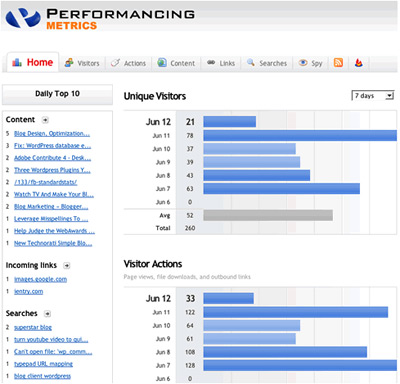Open the /133/fb-standardstats/ link
Viewport: 400px width, 384px height.
(x=45, y=182)
